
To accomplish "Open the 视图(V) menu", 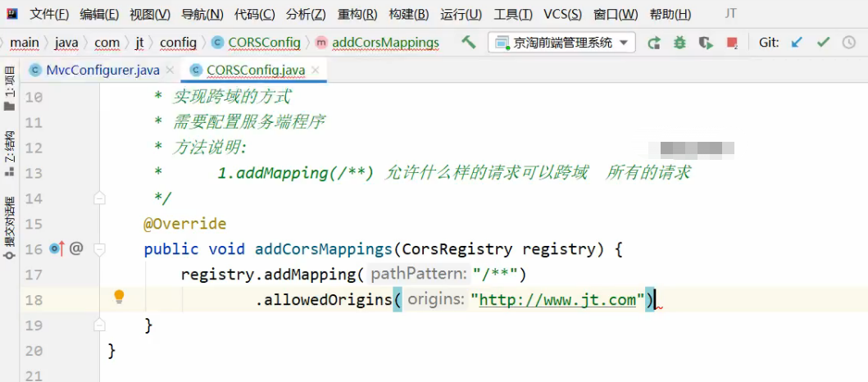I will (150, 15).
